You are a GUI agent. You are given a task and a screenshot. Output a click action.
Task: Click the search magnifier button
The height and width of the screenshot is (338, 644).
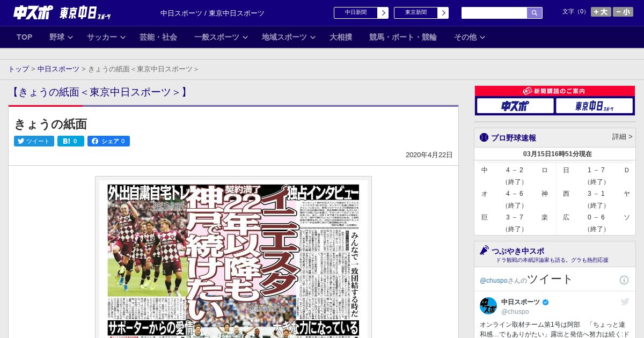535,13
